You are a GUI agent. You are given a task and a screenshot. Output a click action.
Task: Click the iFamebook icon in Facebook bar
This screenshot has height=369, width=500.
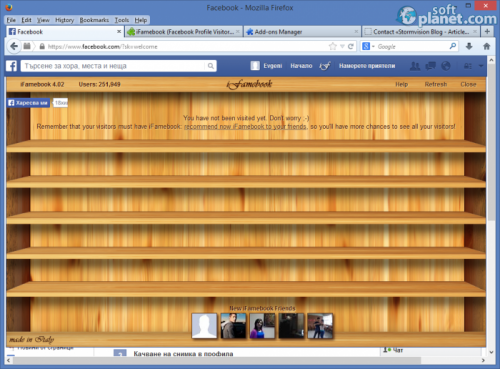pos(325,66)
